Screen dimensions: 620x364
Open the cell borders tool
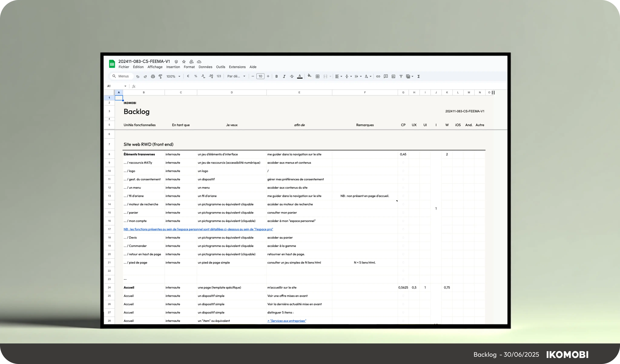coord(318,76)
